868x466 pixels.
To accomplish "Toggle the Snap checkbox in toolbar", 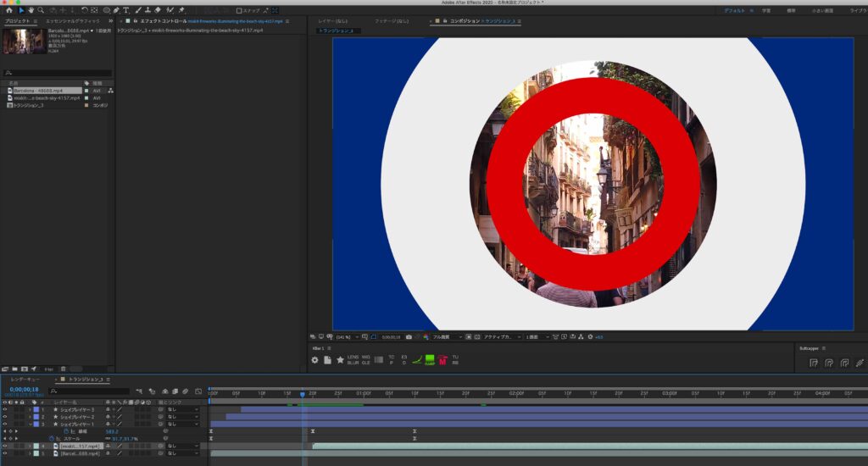I will (x=238, y=10).
